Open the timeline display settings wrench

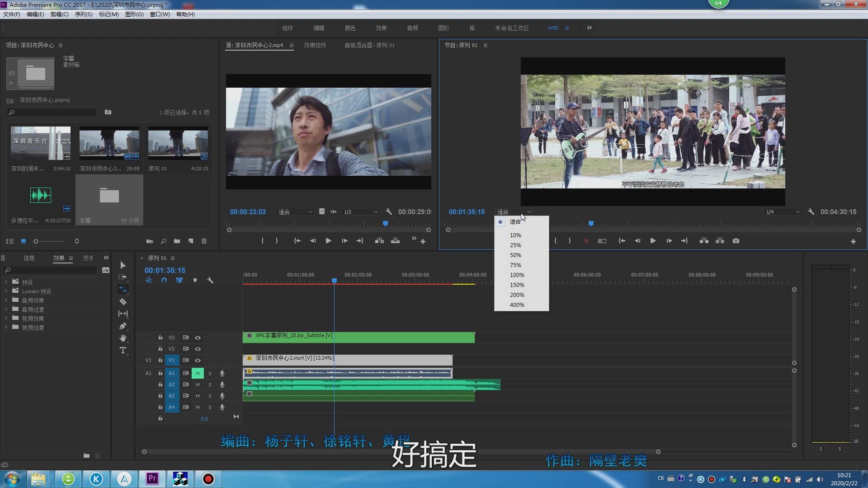coord(210,280)
